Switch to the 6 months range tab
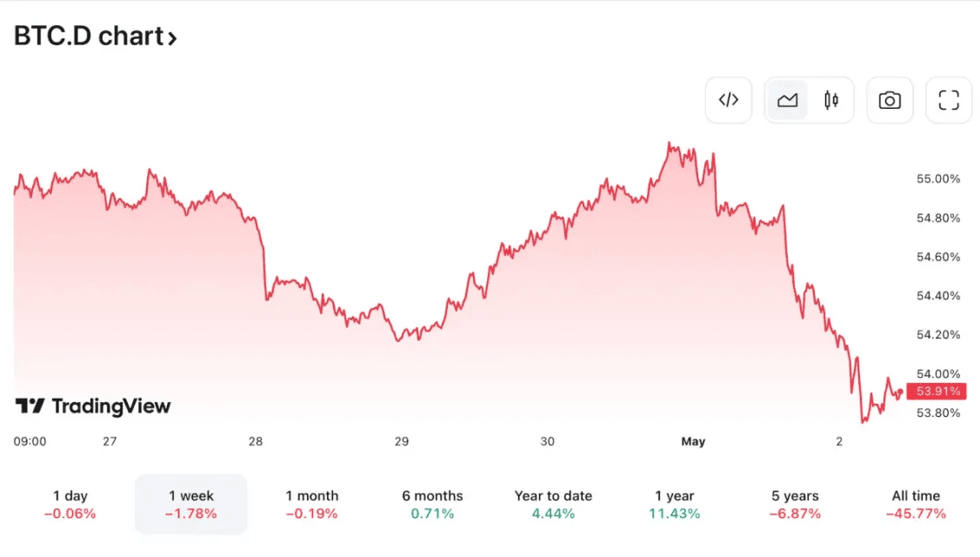 432,505
